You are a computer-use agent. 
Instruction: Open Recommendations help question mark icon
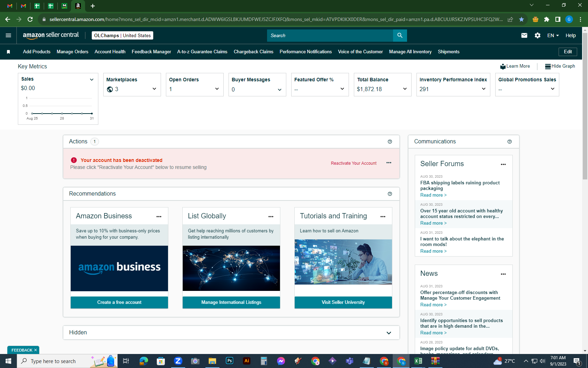(x=390, y=194)
